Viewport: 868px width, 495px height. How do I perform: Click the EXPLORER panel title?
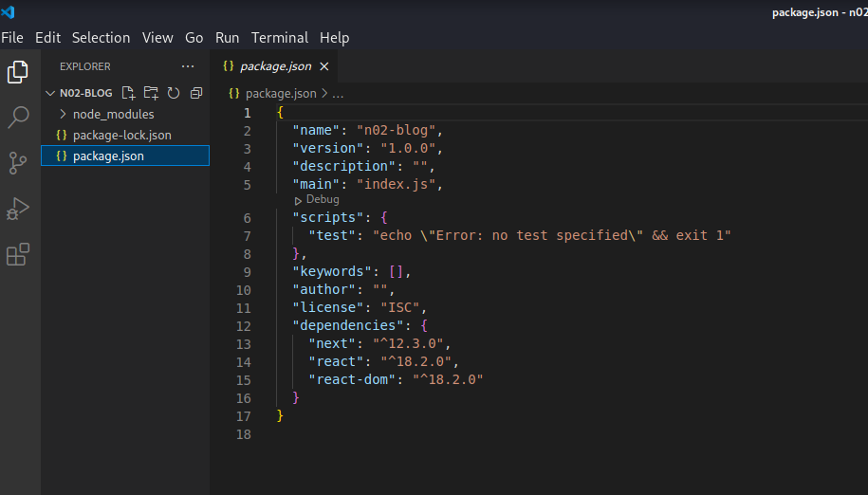click(x=85, y=66)
